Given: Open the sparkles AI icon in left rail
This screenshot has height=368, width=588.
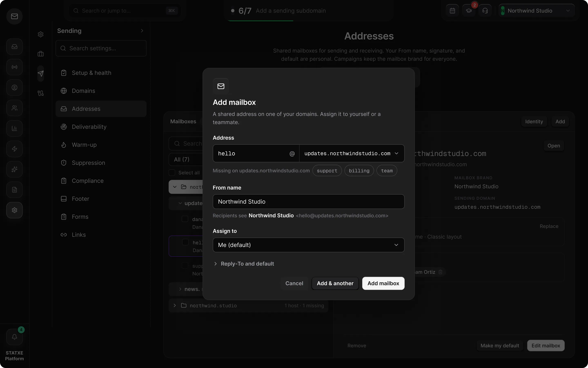Looking at the screenshot, I should pyautogui.click(x=14, y=169).
